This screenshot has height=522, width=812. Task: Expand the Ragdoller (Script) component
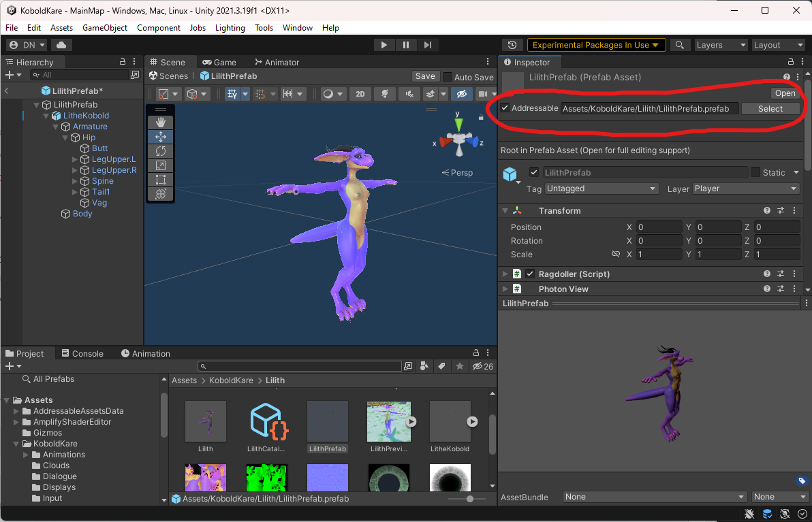click(505, 274)
